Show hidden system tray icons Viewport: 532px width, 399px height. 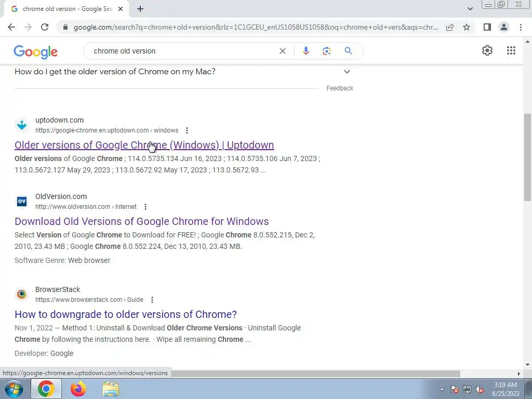442,389
